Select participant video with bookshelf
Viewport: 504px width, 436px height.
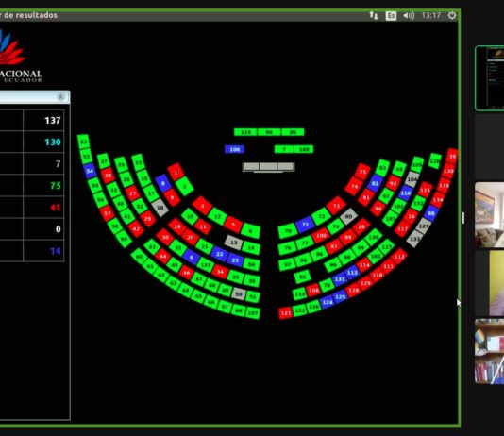click(x=489, y=351)
